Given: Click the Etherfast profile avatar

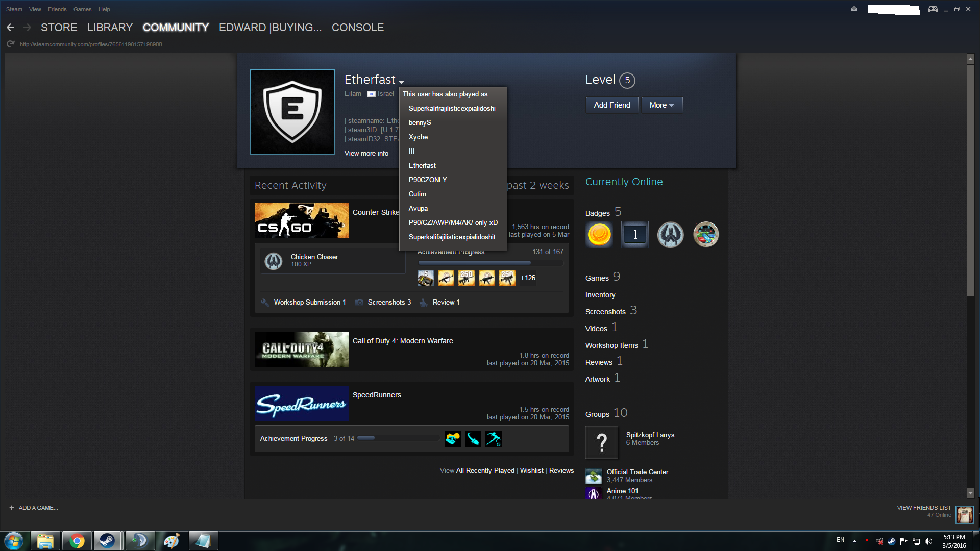Looking at the screenshot, I should click(x=292, y=112).
